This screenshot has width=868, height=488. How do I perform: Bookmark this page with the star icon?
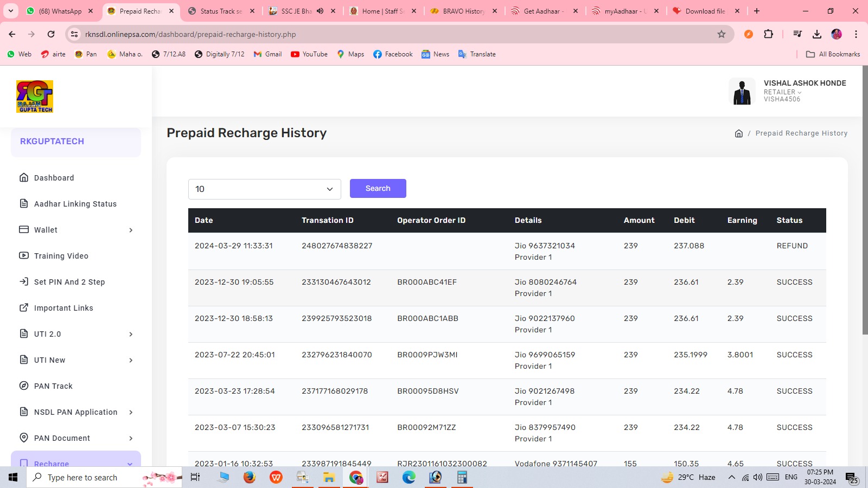point(721,34)
